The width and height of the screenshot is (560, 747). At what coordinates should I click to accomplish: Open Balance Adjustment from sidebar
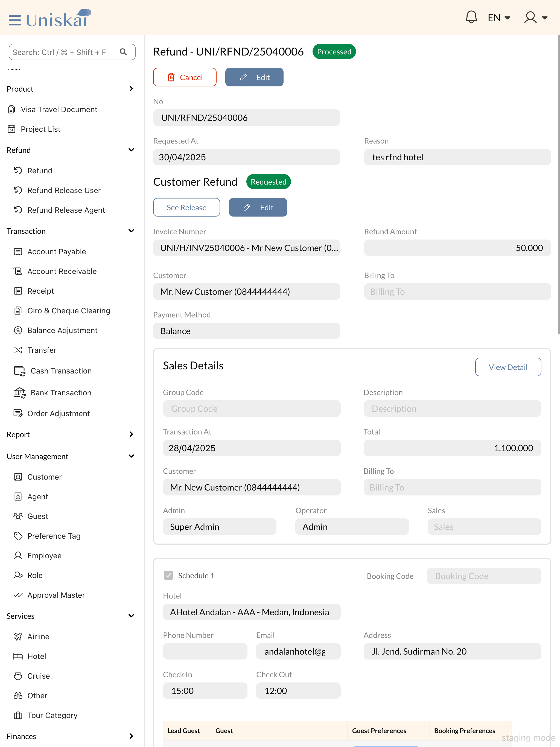pyautogui.click(x=62, y=330)
